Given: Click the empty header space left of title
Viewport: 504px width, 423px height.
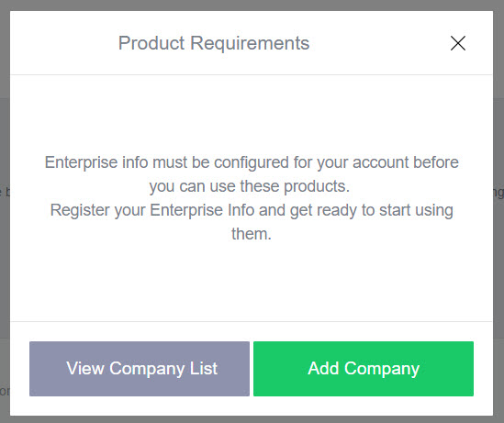Looking at the screenshot, I should pos(64,43).
